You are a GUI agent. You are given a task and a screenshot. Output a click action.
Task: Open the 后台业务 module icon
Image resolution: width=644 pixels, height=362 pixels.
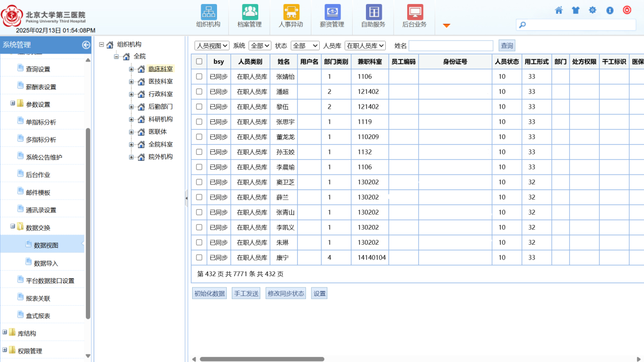414,12
